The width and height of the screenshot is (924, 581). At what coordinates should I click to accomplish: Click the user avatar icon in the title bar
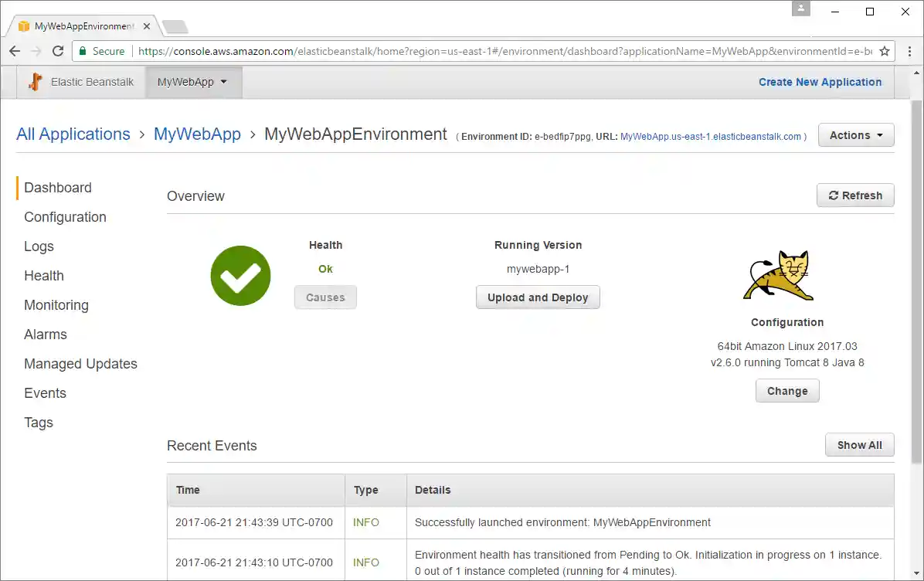801,9
